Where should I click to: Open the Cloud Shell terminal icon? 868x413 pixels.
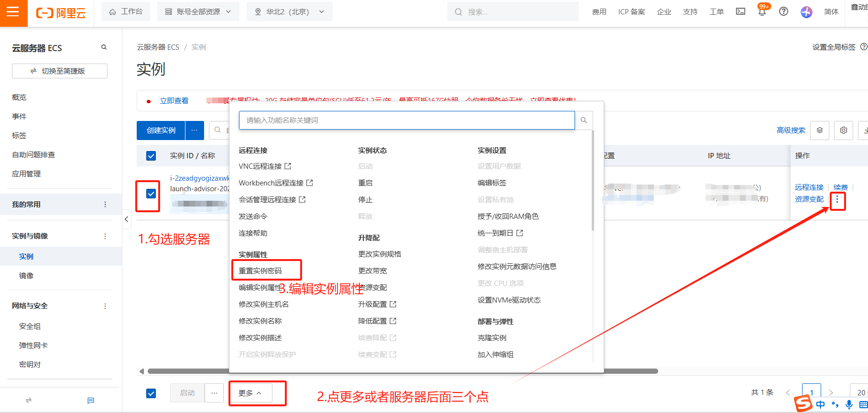tap(740, 11)
